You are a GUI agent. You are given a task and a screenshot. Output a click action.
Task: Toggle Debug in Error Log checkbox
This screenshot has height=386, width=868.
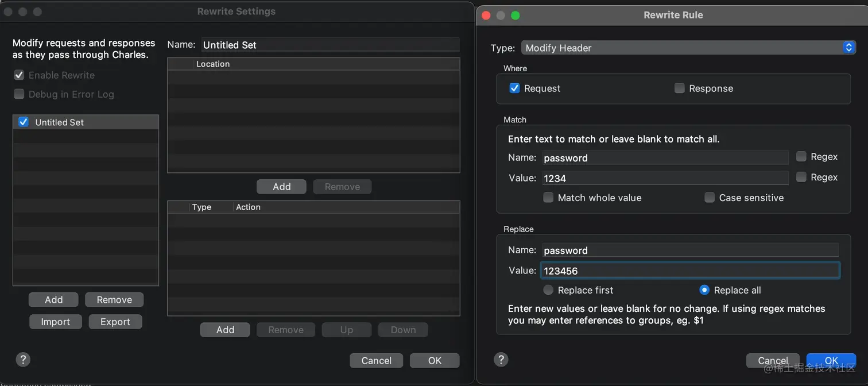pos(19,94)
